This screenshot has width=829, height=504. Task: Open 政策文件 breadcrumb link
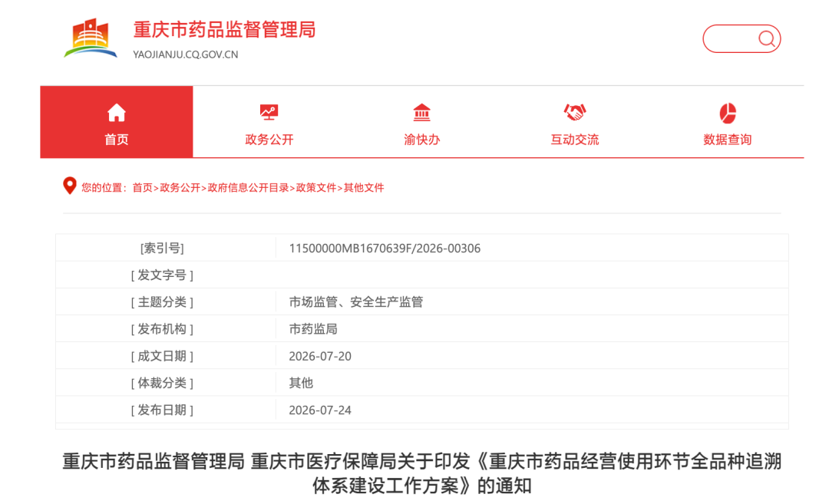(x=316, y=187)
